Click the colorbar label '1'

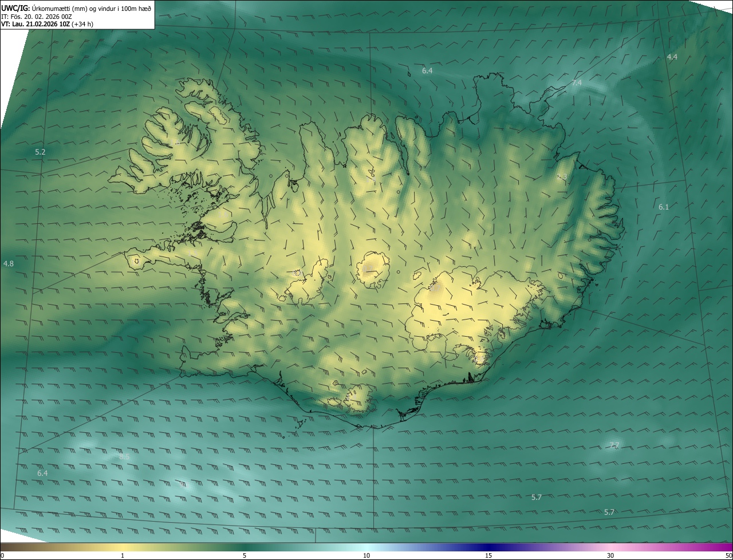point(123,555)
